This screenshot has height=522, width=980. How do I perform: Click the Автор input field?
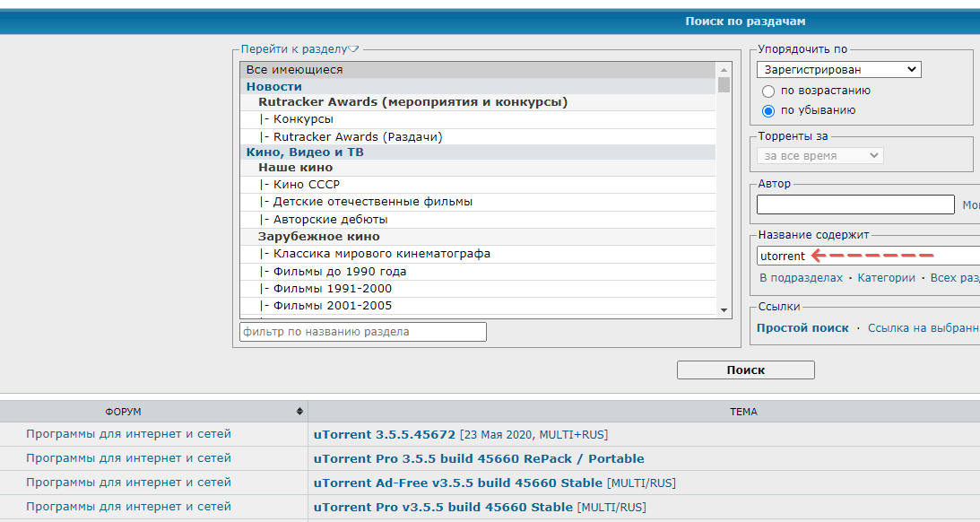[855, 204]
